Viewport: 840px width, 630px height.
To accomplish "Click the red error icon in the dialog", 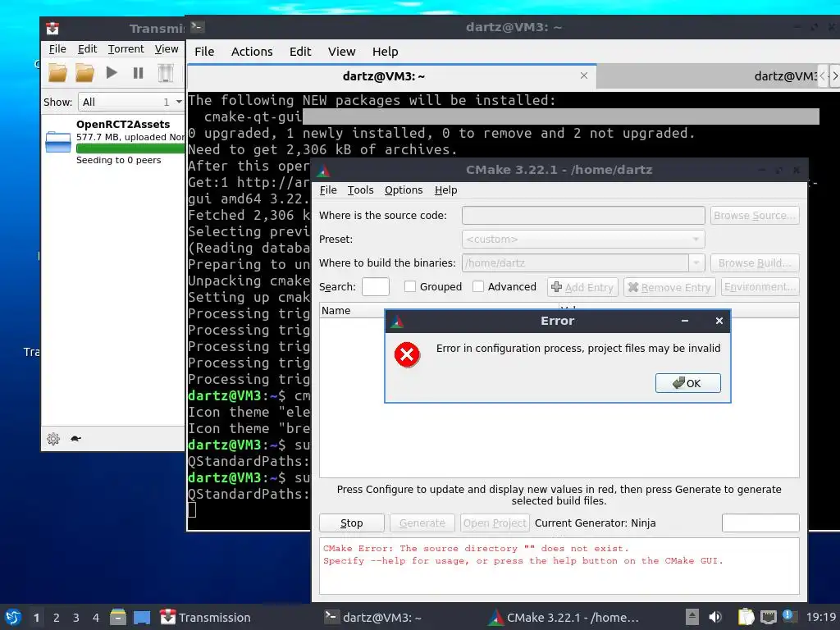I will pyautogui.click(x=407, y=354).
